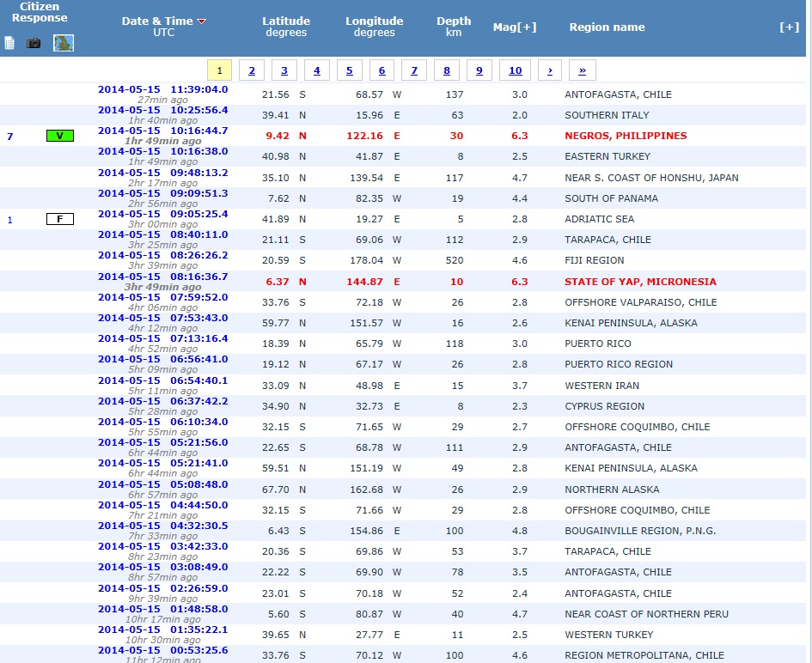Viewport: 812px width, 663px height.
Task: Expand extra columns with the [+] header button
Action: 789,27
